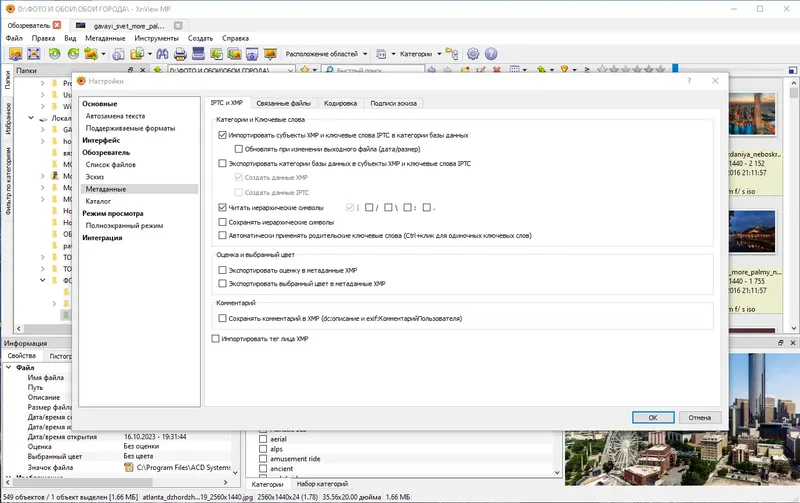Image resolution: width=800 pixels, height=503 pixels.
Task: Click the rotate counter-clockwise toolbar icon
Action: coord(55,54)
